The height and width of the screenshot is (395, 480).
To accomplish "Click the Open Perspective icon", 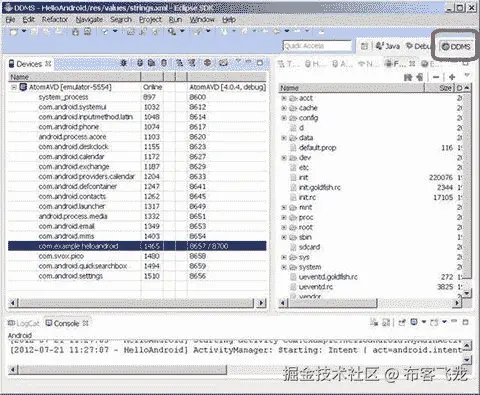I will (x=364, y=46).
